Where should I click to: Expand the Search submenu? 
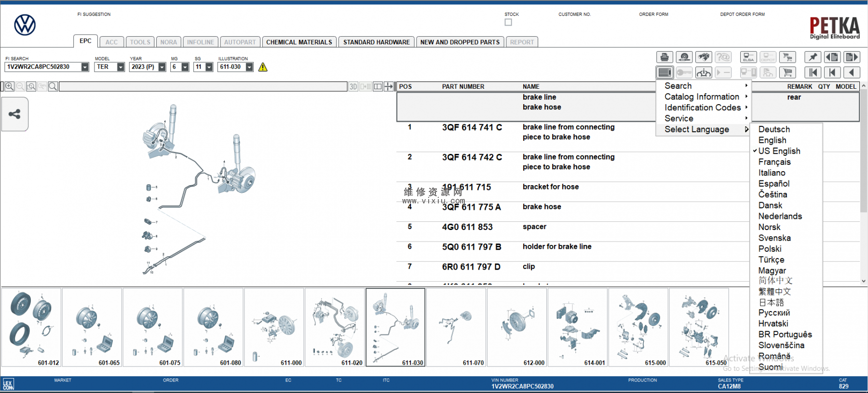703,86
